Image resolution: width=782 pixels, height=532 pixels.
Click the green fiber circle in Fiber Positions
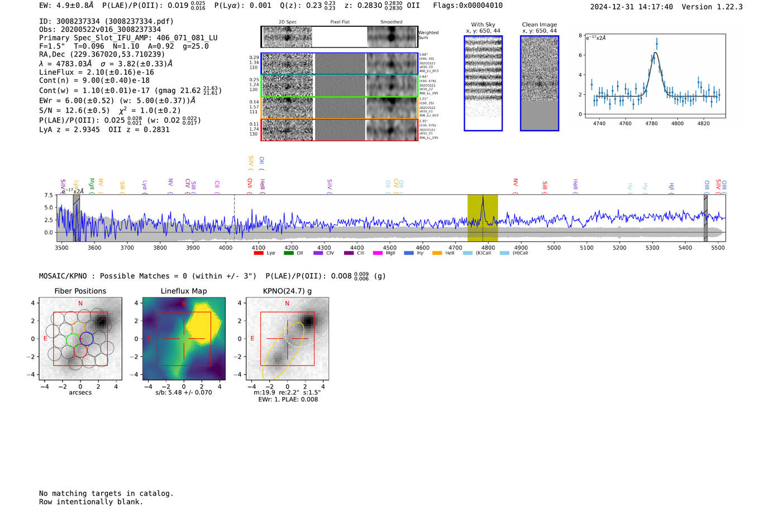click(x=73, y=339)
